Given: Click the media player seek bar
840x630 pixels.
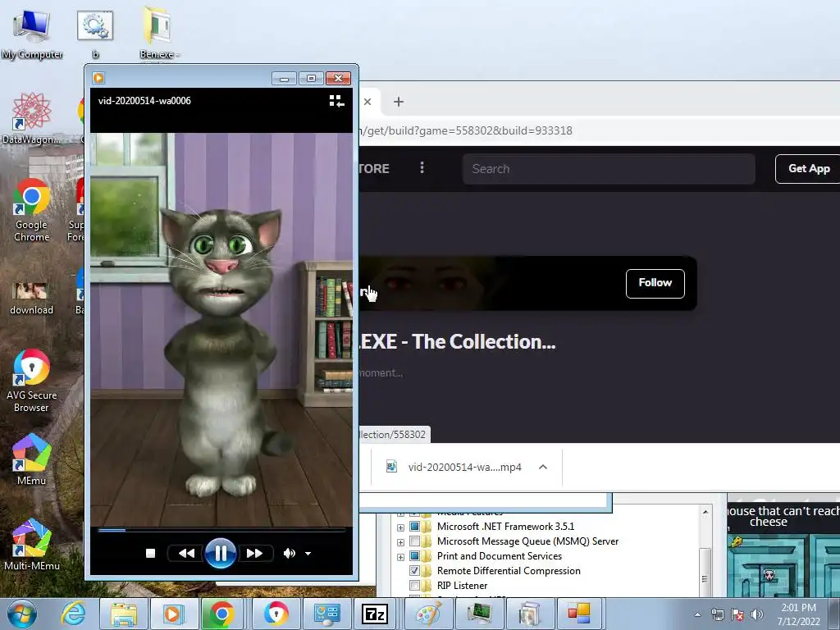Looking at the screenshot, I should [221, 530].
